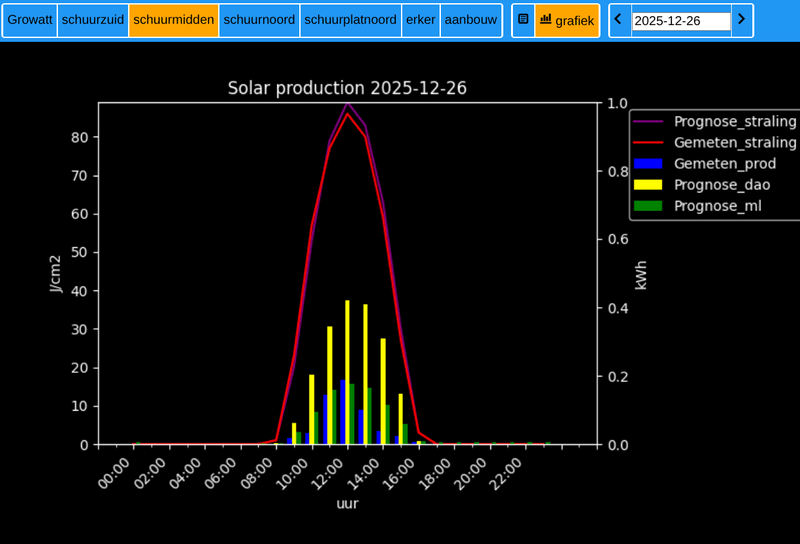Advance to next day arrow
This screenshot has height=544, width=800.
741,20
